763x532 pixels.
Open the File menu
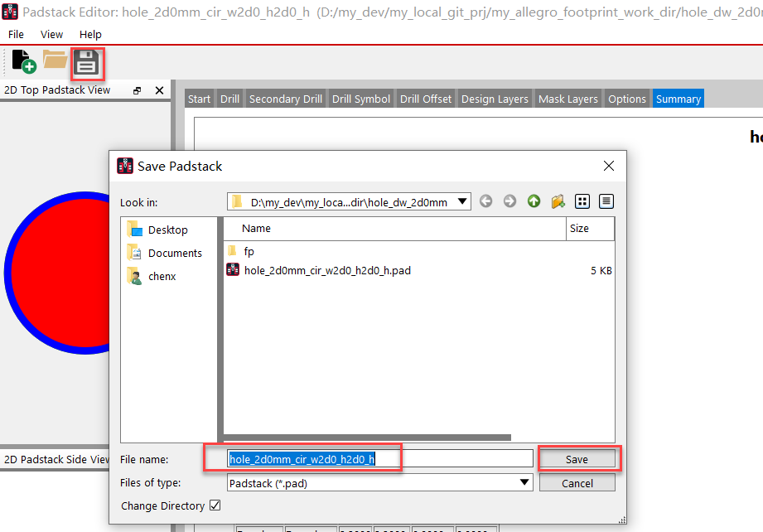click(17, 34)
